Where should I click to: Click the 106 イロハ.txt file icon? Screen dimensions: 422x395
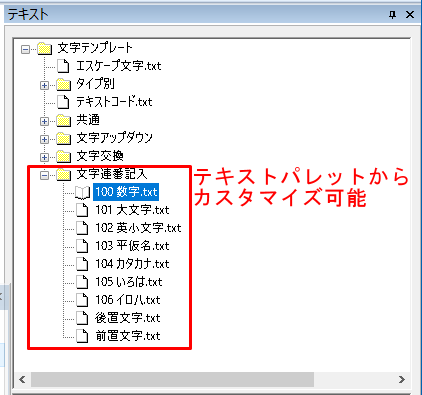click(x=82, y=300)
